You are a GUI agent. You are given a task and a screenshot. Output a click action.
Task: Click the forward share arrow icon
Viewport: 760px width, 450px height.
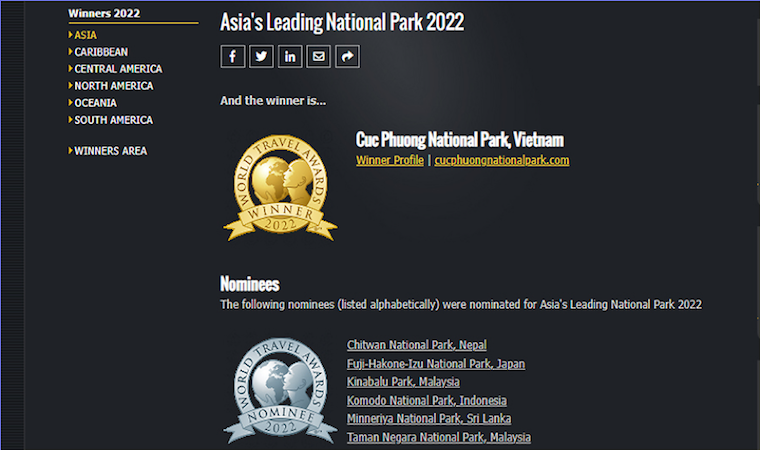[347, 57]
